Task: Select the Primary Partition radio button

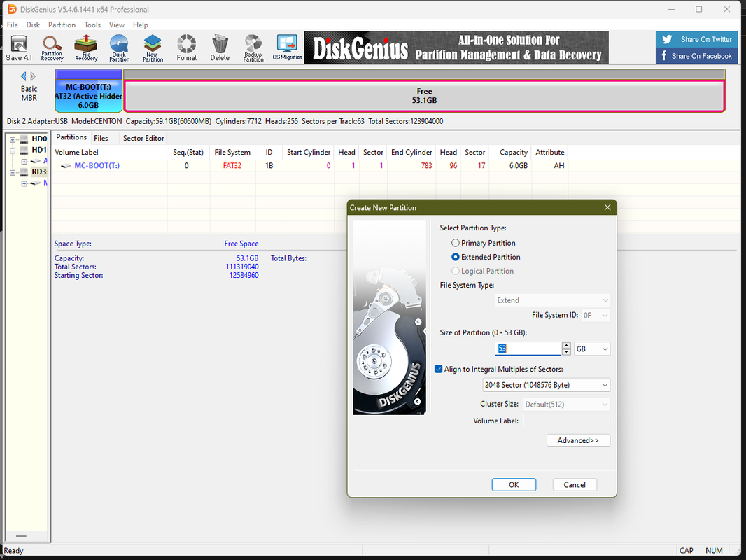Action: (x=456, y=243)
